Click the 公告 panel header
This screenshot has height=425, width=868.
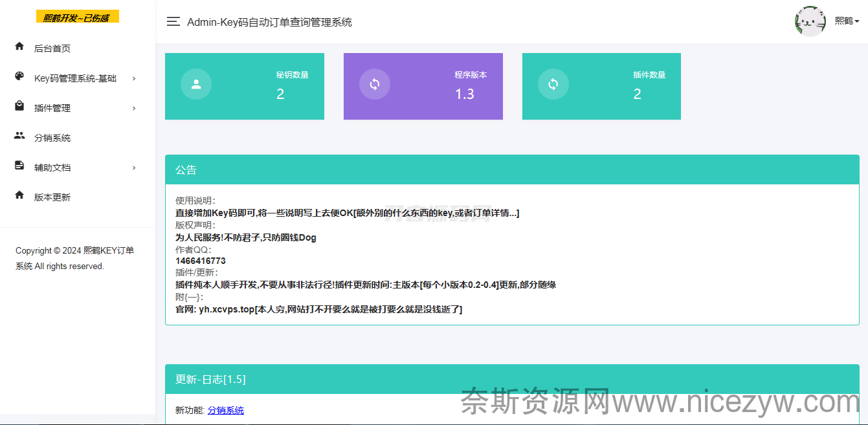[512, 170]
